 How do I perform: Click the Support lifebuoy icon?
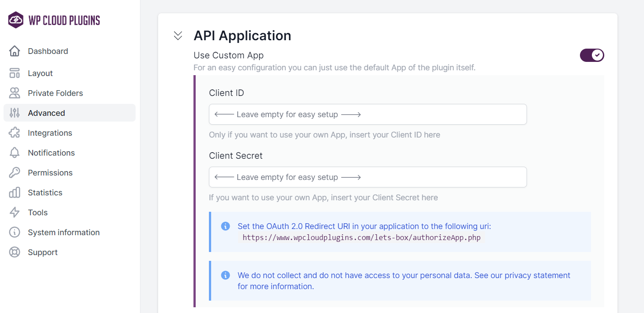tap(15, 252)
